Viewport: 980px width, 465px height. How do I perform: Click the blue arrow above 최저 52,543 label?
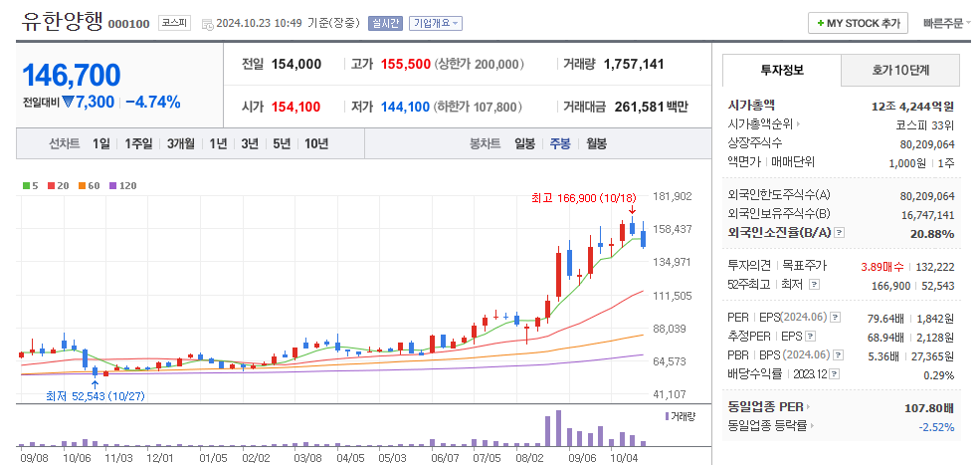point(95,384)
